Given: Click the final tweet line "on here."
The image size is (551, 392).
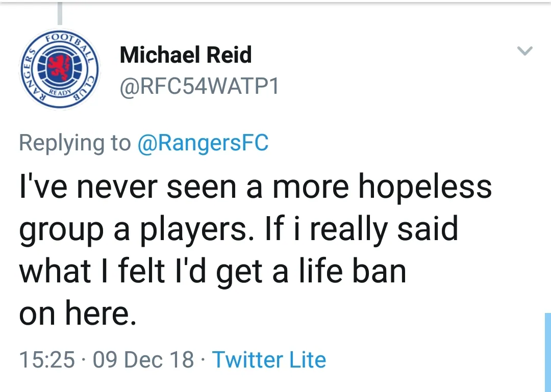Looking at the screenshot, I should pos(78,313).
